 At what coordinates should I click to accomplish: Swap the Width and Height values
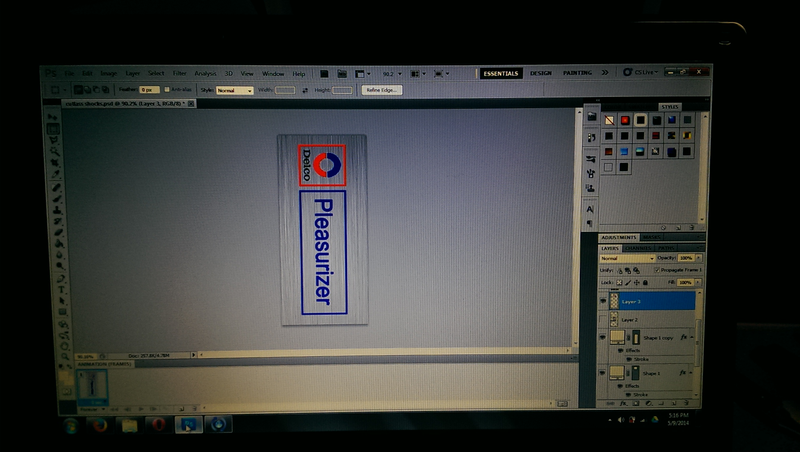(x=305, y=90)
